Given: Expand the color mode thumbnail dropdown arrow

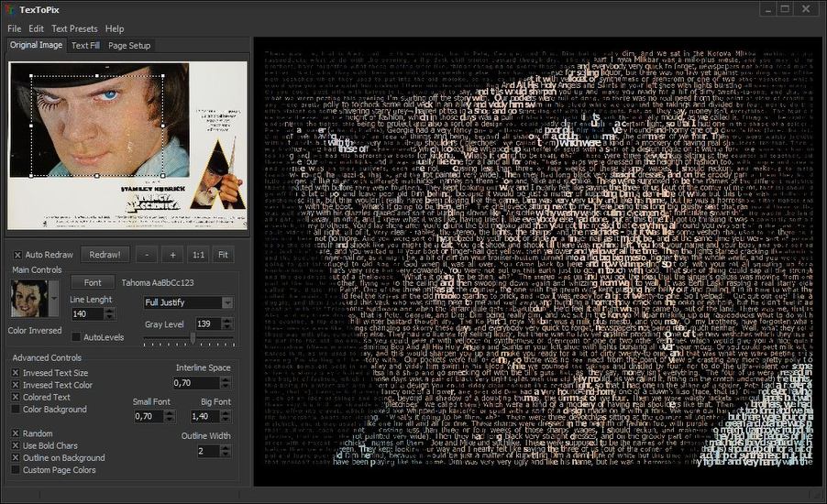Looking at the screenshot, I should pos(54,299).
